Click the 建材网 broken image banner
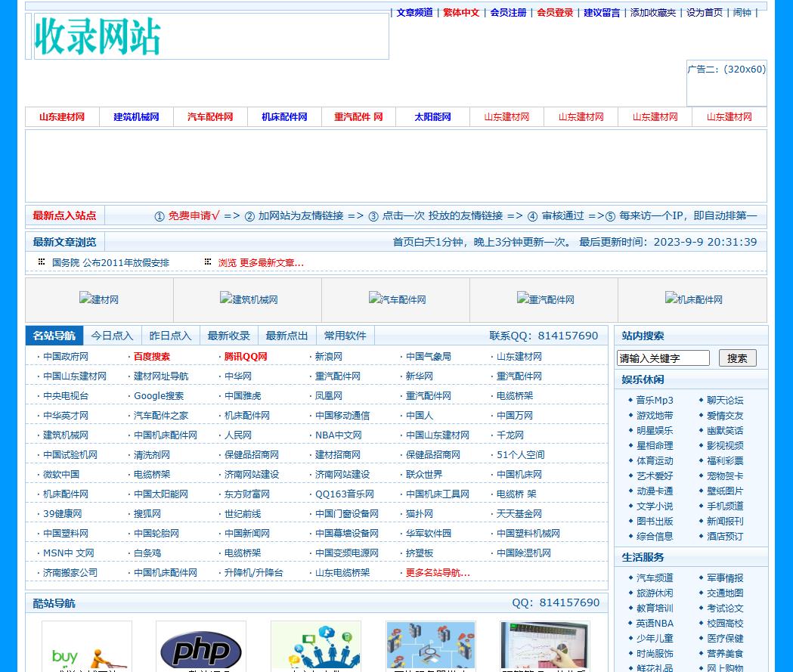Image resolution: width=793 pixels, height=672 pixels. click(x=99, y=299)
